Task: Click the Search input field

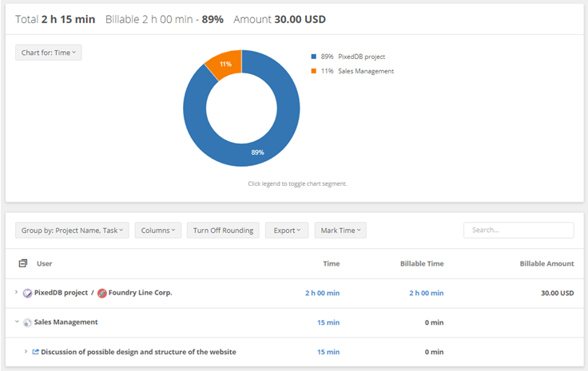Action: tap(518, 230)
